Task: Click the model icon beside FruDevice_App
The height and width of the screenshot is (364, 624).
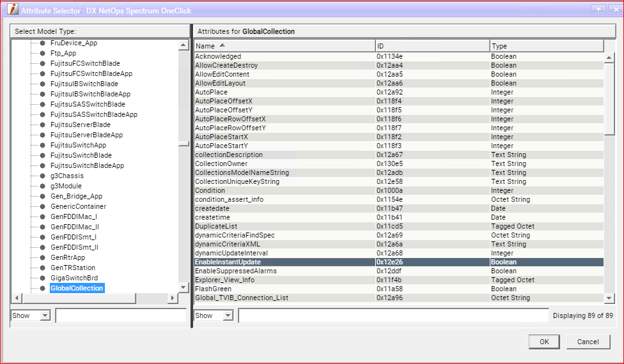Action: (x=42, y=43)
